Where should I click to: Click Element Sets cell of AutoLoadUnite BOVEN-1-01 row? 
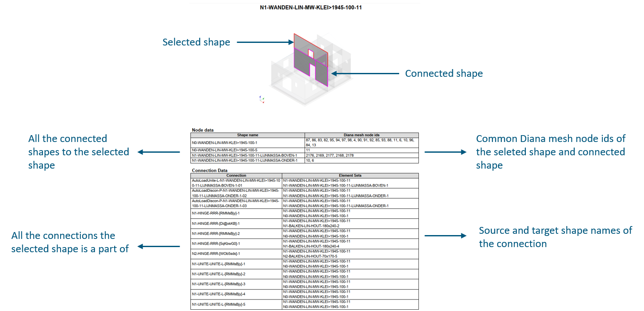350,183
